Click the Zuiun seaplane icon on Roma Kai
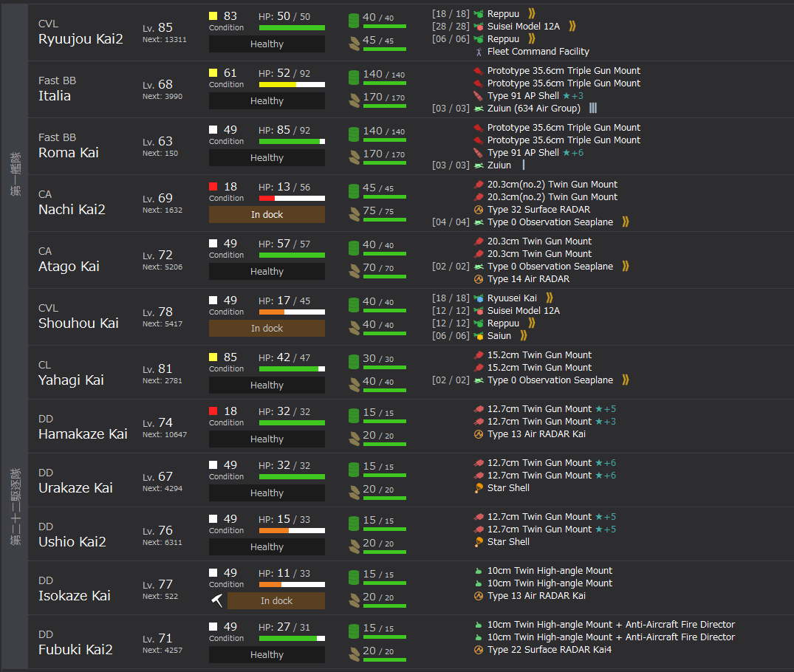The image size is (794, 672). click(479, 165)
